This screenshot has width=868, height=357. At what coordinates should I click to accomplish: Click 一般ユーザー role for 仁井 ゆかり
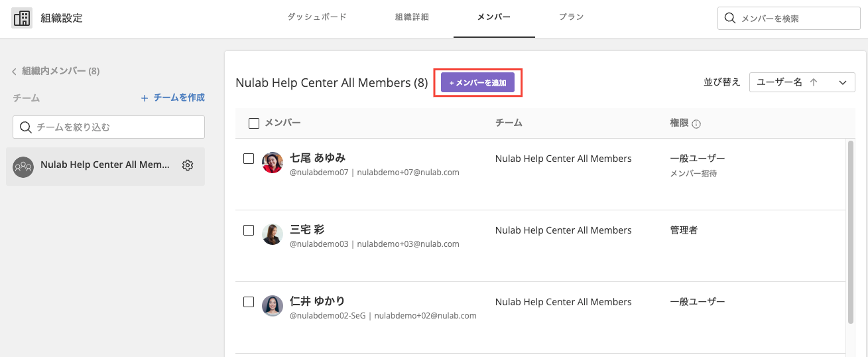tap(698, 302)
